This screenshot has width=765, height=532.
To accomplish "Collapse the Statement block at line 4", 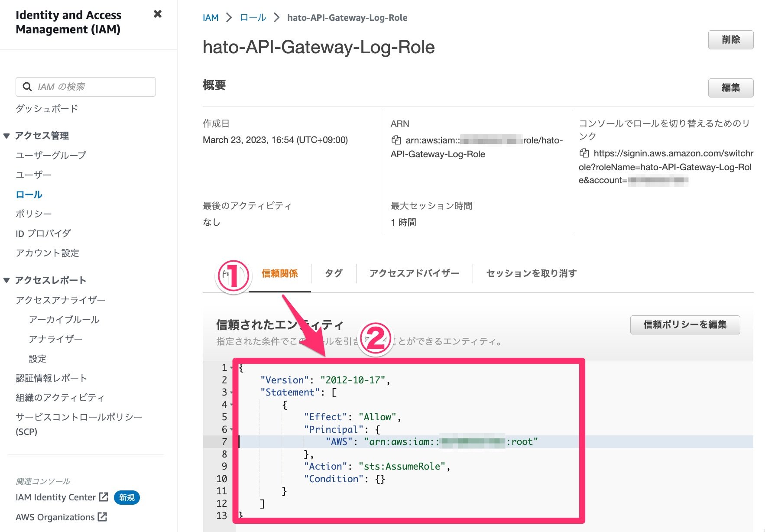I will click(x=232, y=405).
